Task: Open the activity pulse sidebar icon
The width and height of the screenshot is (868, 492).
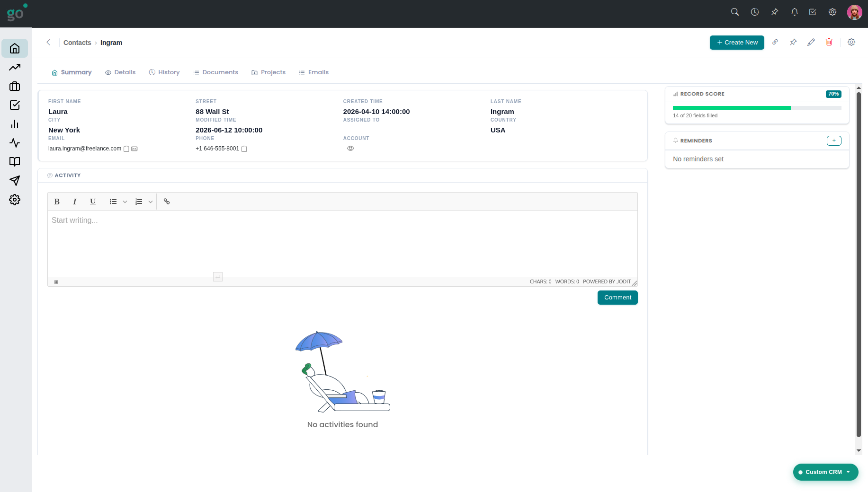Action: pyautogui.click(x=15, y=143)
